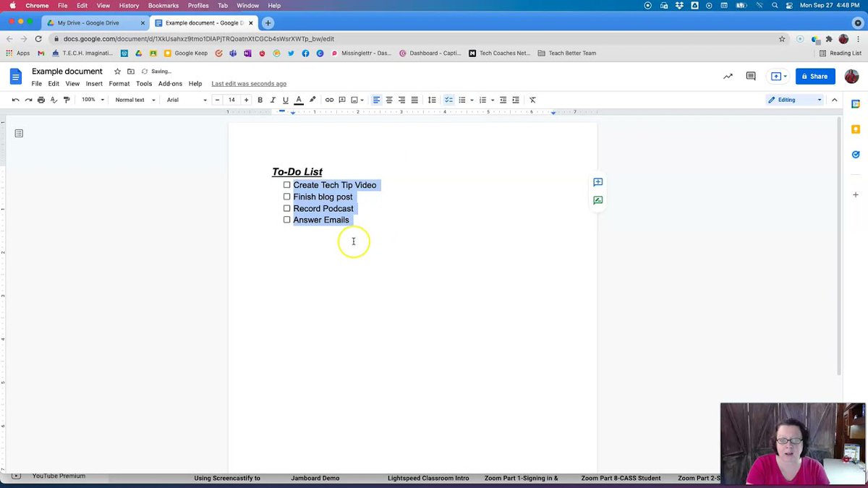868x488 pixels.
Task: Open last edit was seconds ago link
Action: (x=249, y=84)
